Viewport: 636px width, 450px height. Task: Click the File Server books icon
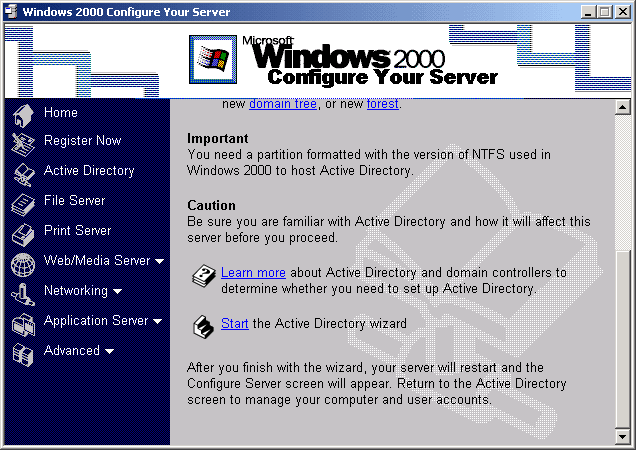tap(23, 205)
